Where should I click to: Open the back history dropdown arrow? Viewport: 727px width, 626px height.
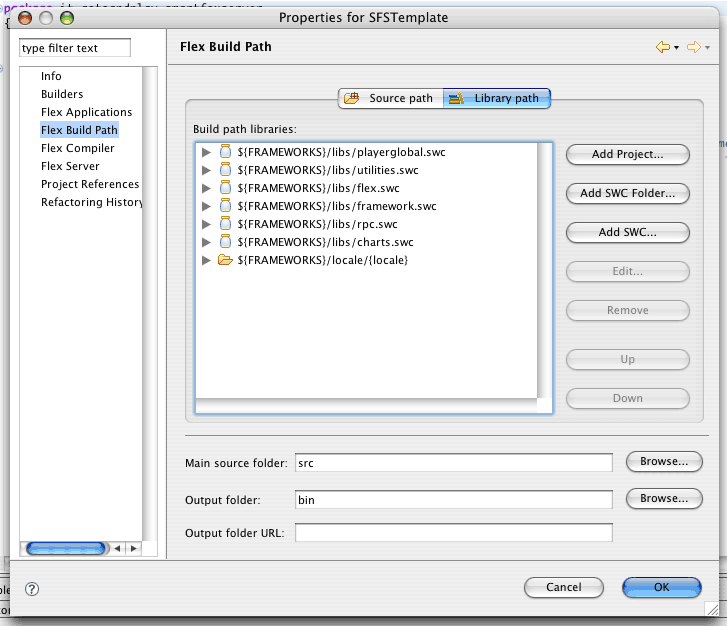point(676,48)
